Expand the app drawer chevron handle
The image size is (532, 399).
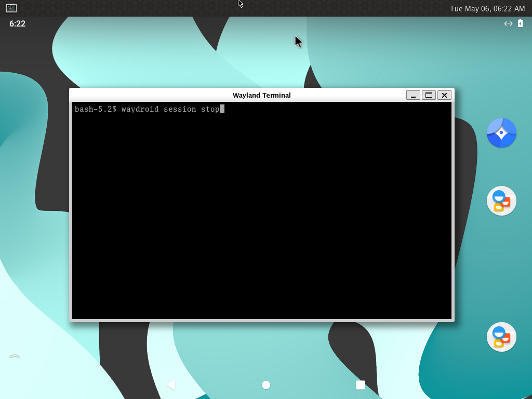15,356
